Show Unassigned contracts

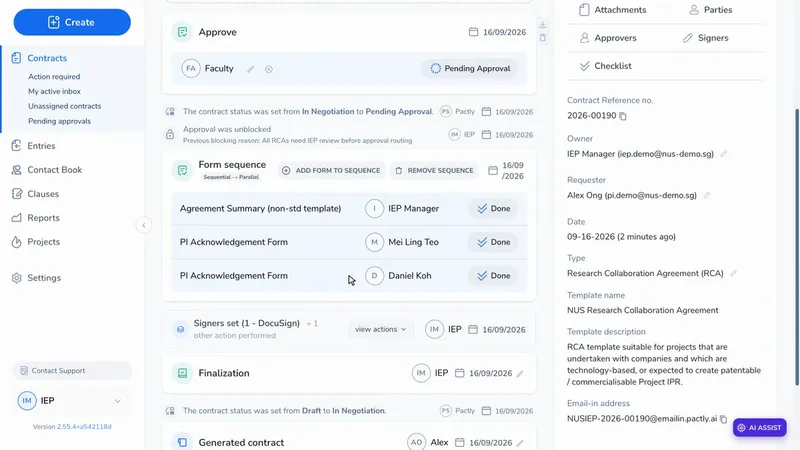pos(64,106)
